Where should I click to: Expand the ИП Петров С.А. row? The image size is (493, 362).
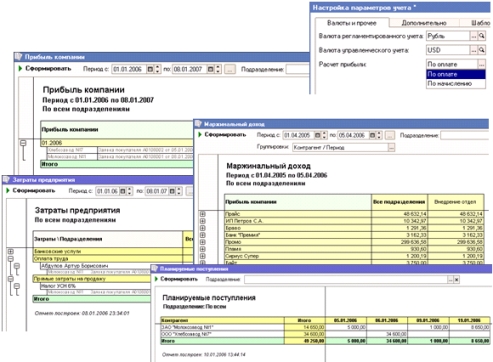203,221
